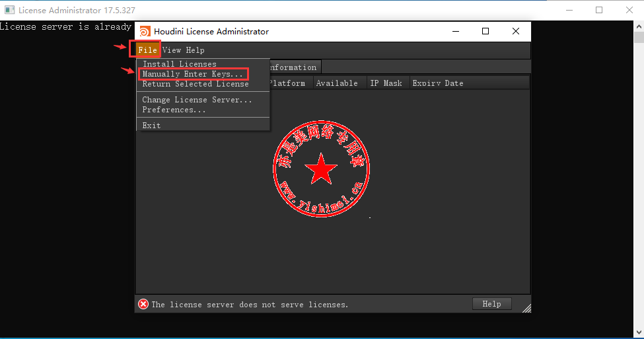This screenshot has width=644, height=339.
Task: Sort by the Platform column header
Action: (290, 83)
